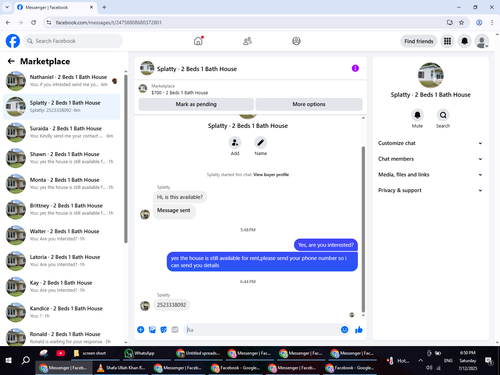The width and height of the screenshot is (500, 375).
Task: Open Kay - 2 Beds 1 Bath House chat
Action: (62, 286)
